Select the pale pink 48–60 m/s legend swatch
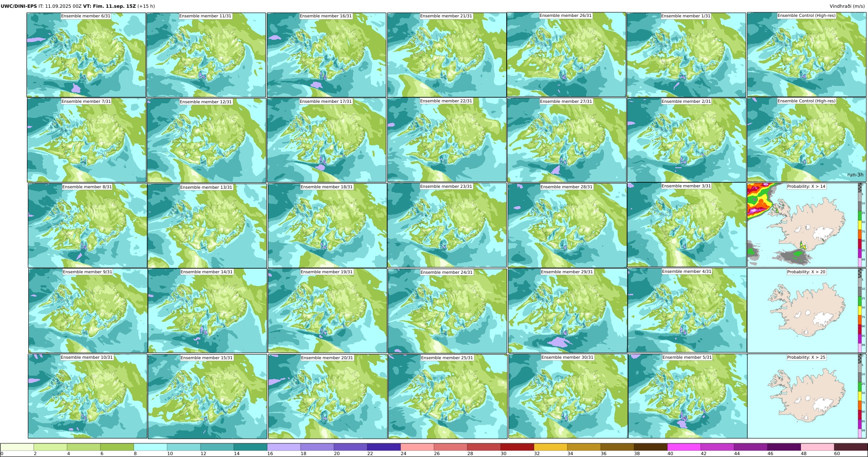The width and height of the screenshot is (868, 457). [817, 447]
